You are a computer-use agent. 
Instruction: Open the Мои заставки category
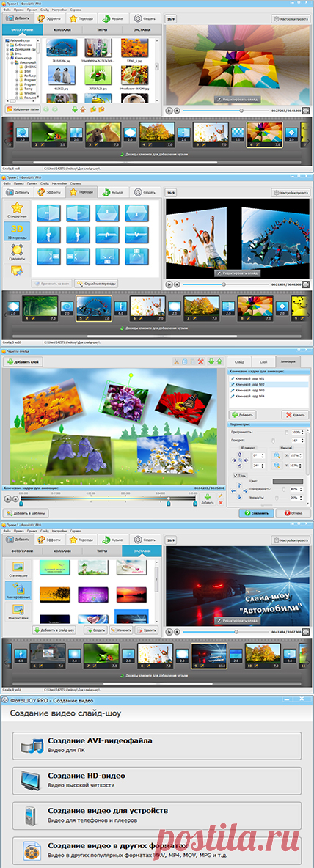(18, 612)
